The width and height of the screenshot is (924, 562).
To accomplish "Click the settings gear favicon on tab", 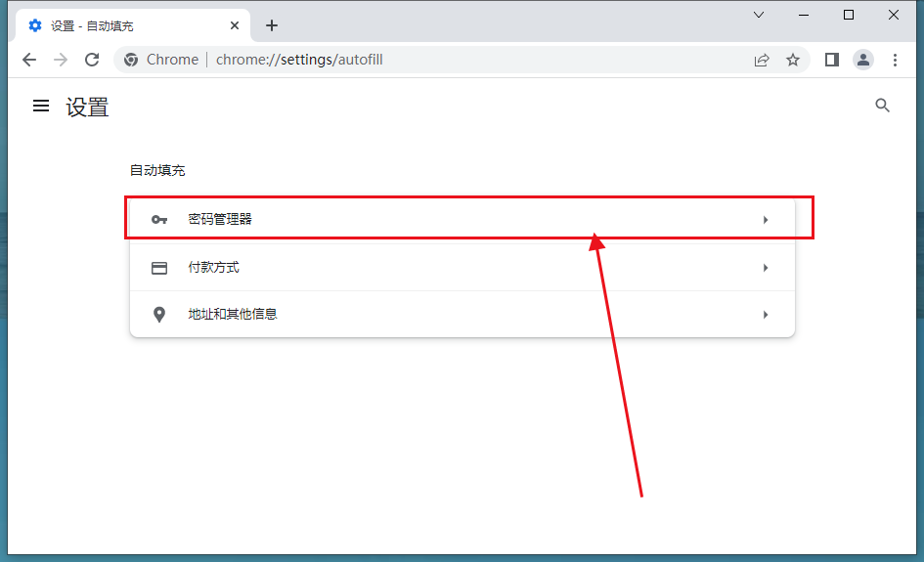I will pyautogui.click(x=35, y=25).
